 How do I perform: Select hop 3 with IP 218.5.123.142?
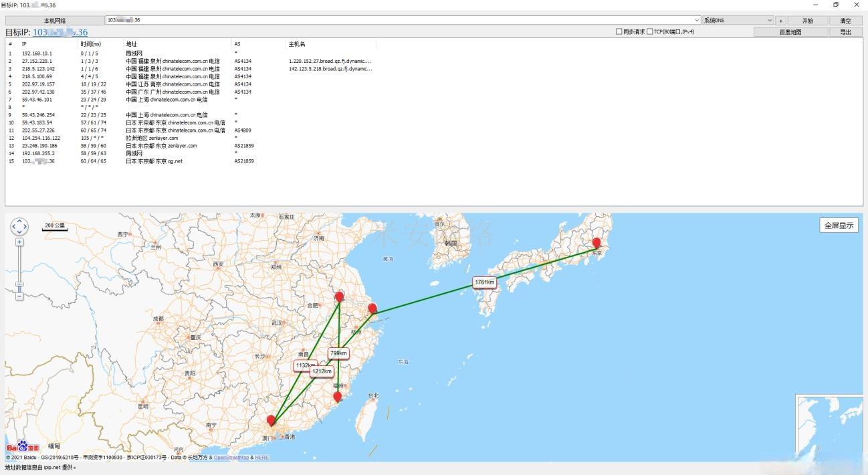[x=191, y=69]
